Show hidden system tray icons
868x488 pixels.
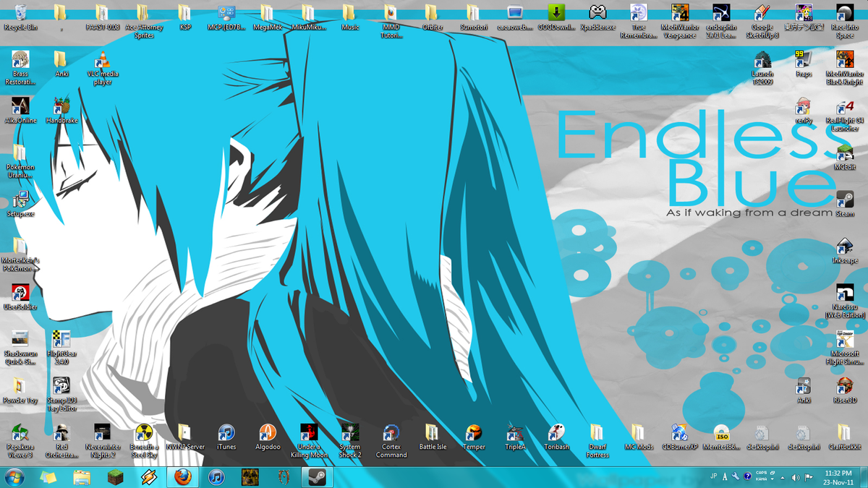click(783, 478)
